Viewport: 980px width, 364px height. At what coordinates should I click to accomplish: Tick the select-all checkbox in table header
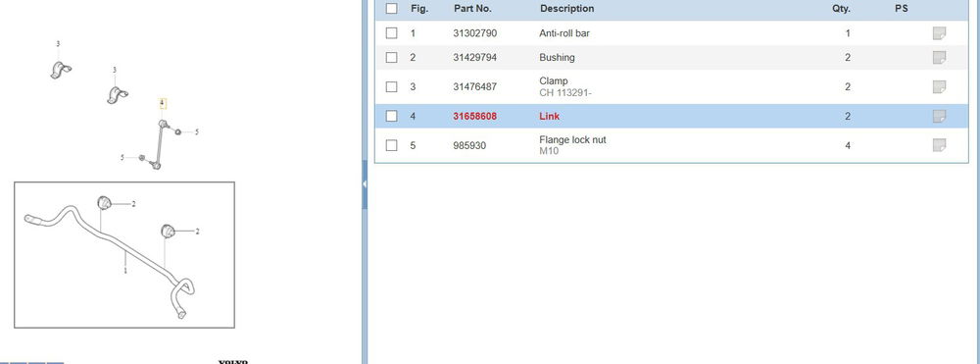point(391,9)
